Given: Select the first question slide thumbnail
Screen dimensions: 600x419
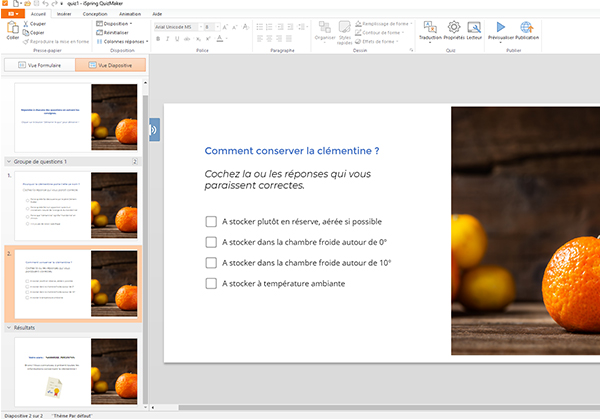Looking at the screenshot, I should point(75,205).
